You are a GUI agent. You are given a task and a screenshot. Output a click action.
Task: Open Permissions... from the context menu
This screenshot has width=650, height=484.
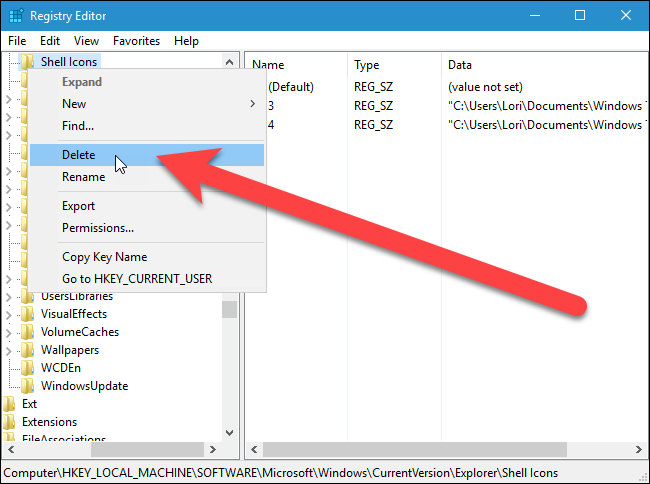coord(147,228)
